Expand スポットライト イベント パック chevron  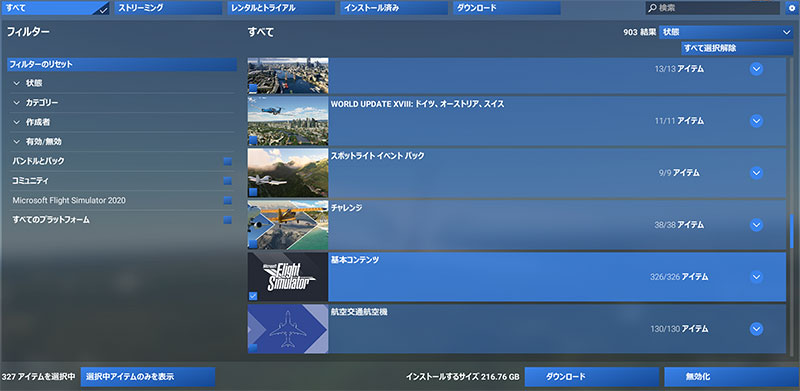(x=756, y=173)
